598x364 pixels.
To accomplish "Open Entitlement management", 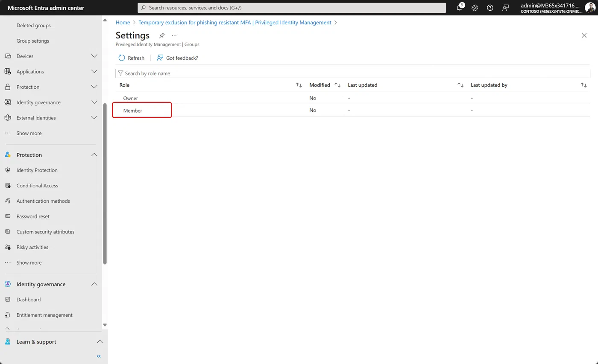I will [44, 315].
